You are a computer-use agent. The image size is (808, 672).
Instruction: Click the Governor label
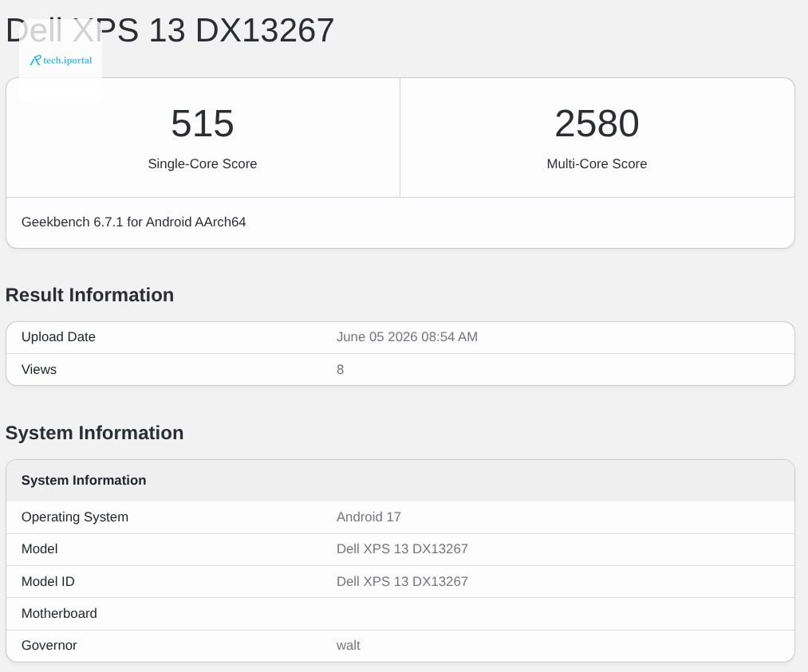pos(49,645)
